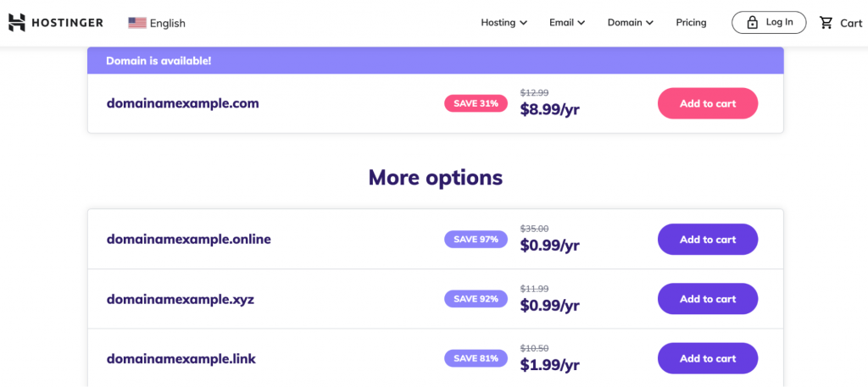Click the HOSTINGER brand text
The height and width of the screenshot is (387, 868).
[x=67, y=23]
